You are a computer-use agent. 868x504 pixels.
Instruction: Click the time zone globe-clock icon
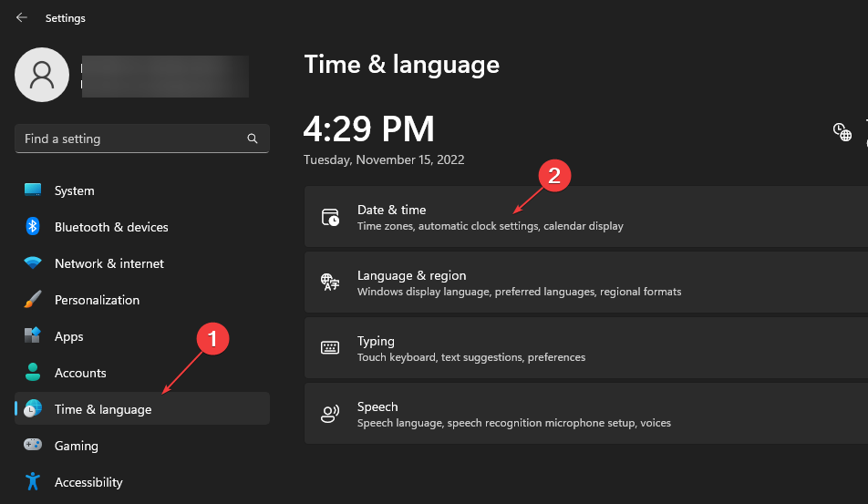[x=842, y=132]
